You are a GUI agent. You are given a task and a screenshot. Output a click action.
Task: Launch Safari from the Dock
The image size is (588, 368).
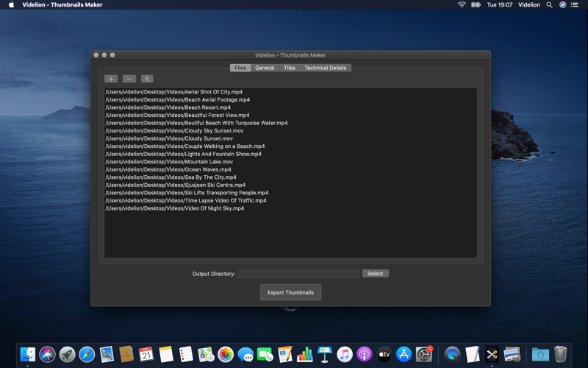click(x=87, y=354)
